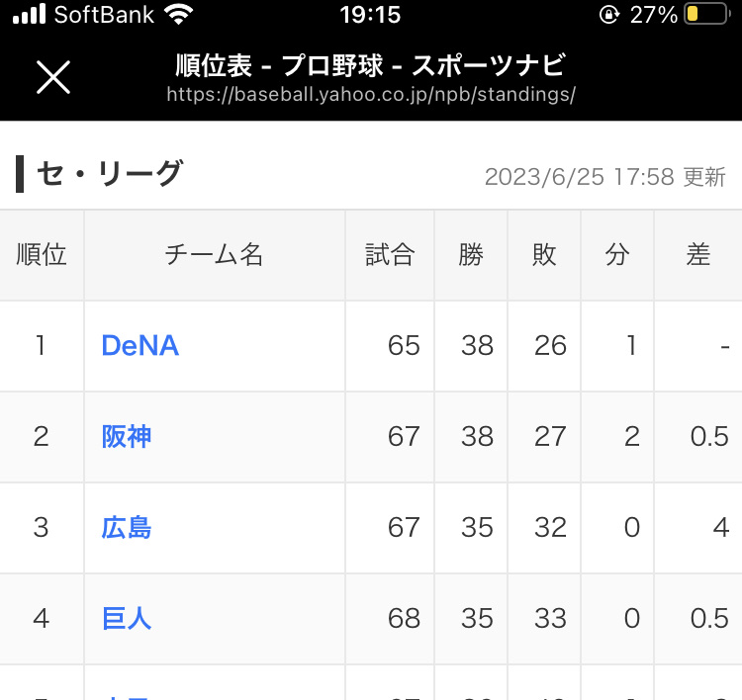This screenshot has width=742, height=700.
Task: Tap the page URL baseball.yahoo.co.jp
Action: pyautogui.click(x=371, y=95)
